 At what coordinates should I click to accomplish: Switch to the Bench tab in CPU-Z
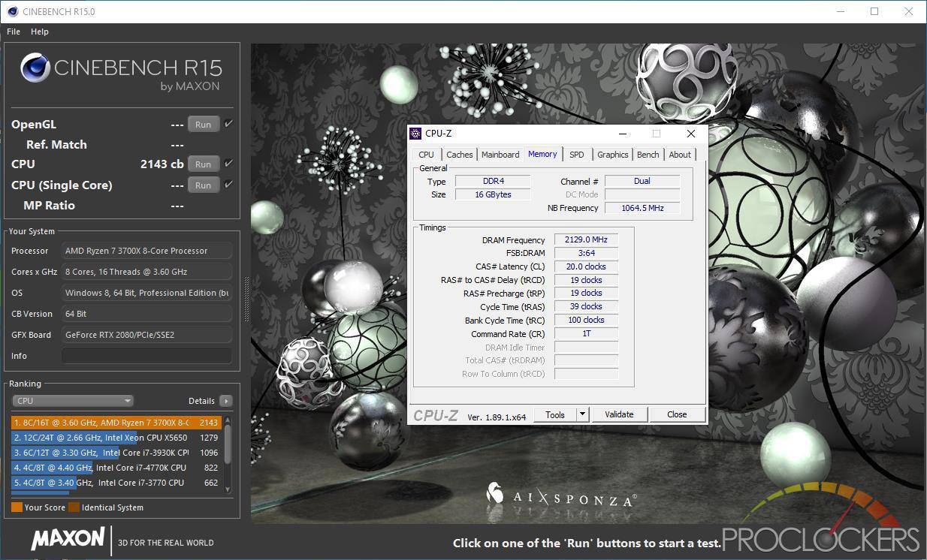click(648, 155)
